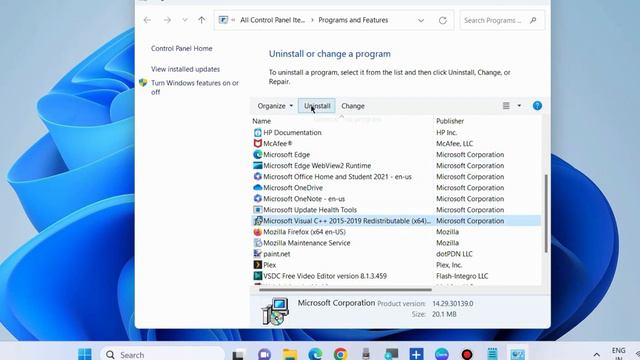Select Microsoft Visual C++ 2015-2019 Redistributable row
The height and width of the screenshot is (360, 640).
pos(396,220)
